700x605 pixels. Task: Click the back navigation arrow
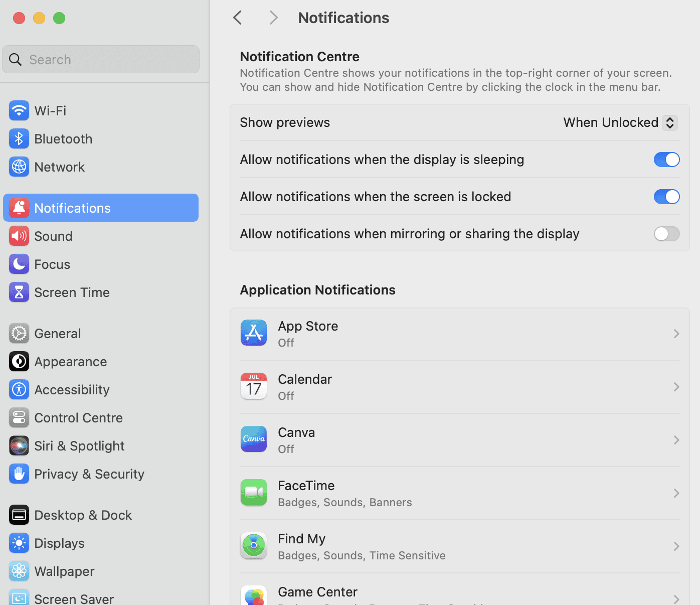(x=238, y=18)
